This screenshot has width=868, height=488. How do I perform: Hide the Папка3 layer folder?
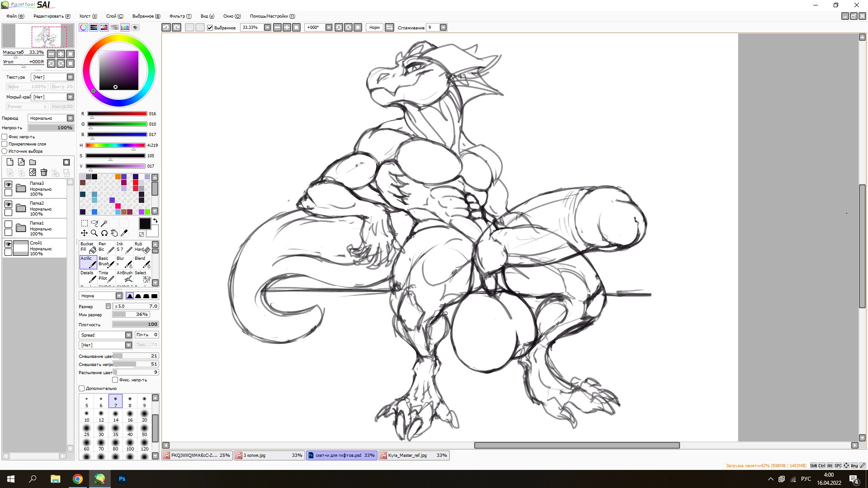click(8, 184)
